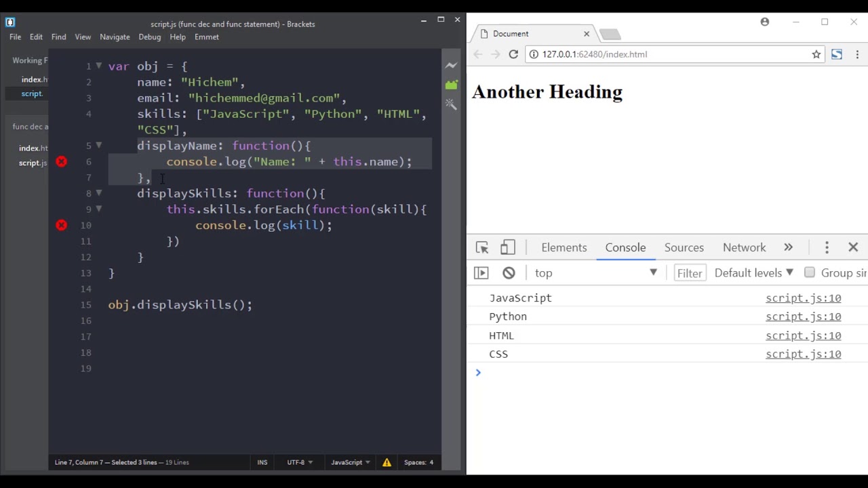Clear the console in DevTools
868x488 pixels.
(x=509, y=272)
